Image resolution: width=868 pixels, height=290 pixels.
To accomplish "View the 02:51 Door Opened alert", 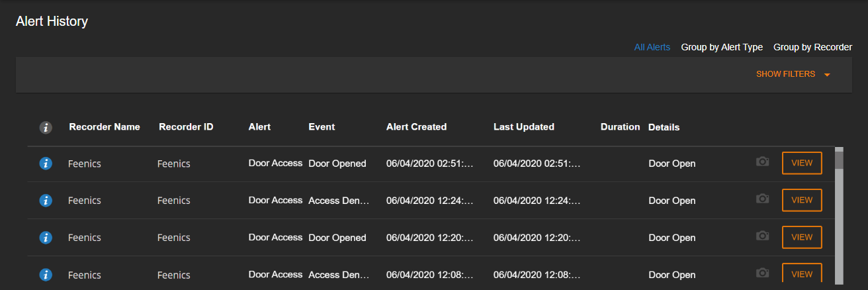I will point(802,163).
